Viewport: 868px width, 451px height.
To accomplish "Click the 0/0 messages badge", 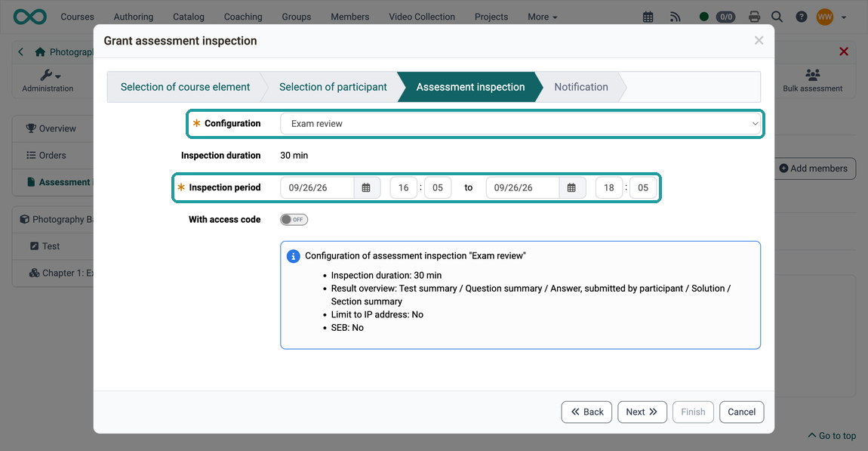I will click(726, 17).
